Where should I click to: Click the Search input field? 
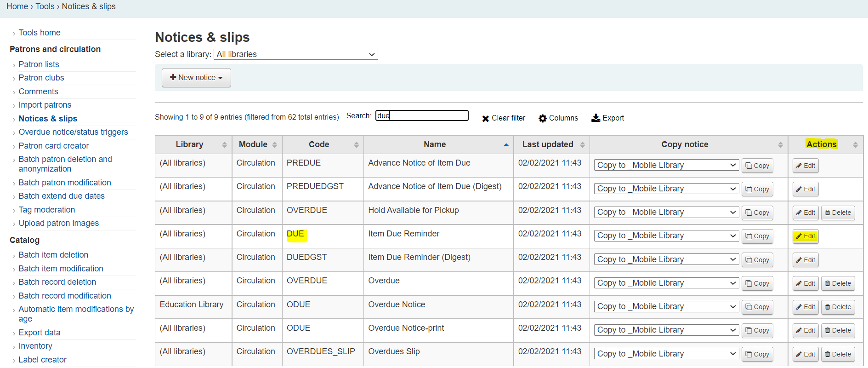click(422, 115)
